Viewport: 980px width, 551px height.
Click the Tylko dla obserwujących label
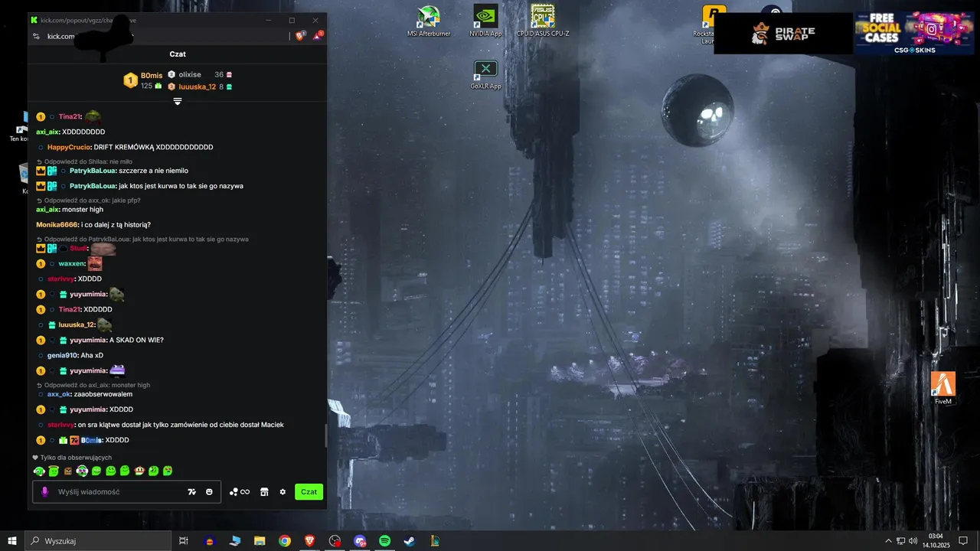(x=76, y=458)
